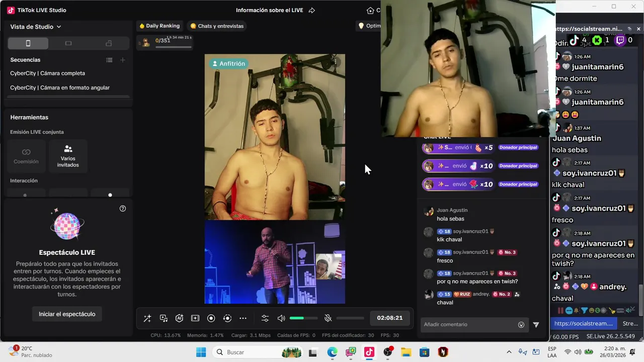Screen dimensions: 644x362
Task: Open Chats y entrevistas tab
Action: click(217, 26)
